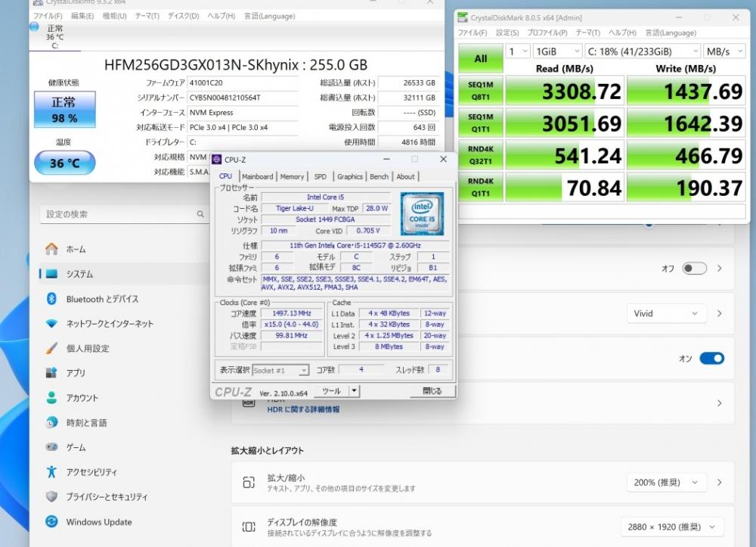Open the test count dropdown showing 1
The image size is (756, 547).
[518, 51]
